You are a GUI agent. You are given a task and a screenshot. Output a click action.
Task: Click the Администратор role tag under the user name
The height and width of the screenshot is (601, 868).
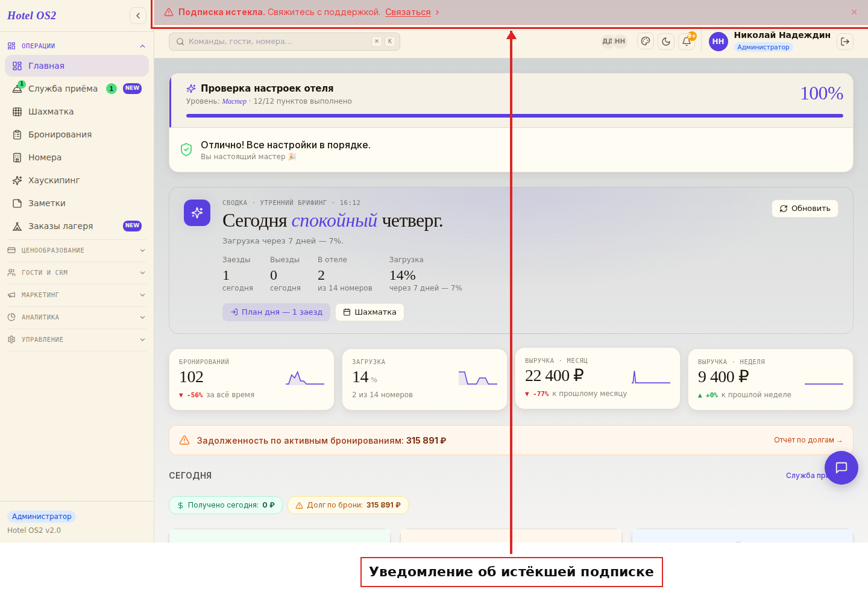click(x=763, y=47)
